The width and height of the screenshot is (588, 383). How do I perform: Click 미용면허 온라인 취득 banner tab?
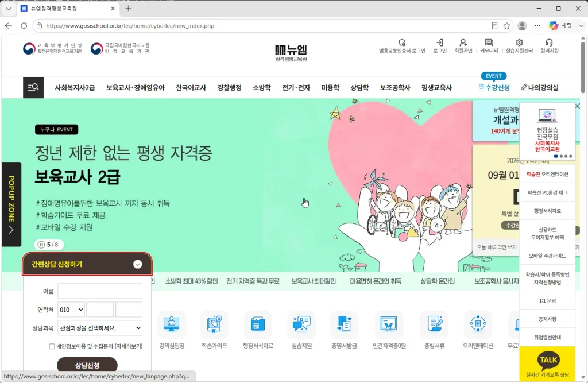click(x=376, y=281)
